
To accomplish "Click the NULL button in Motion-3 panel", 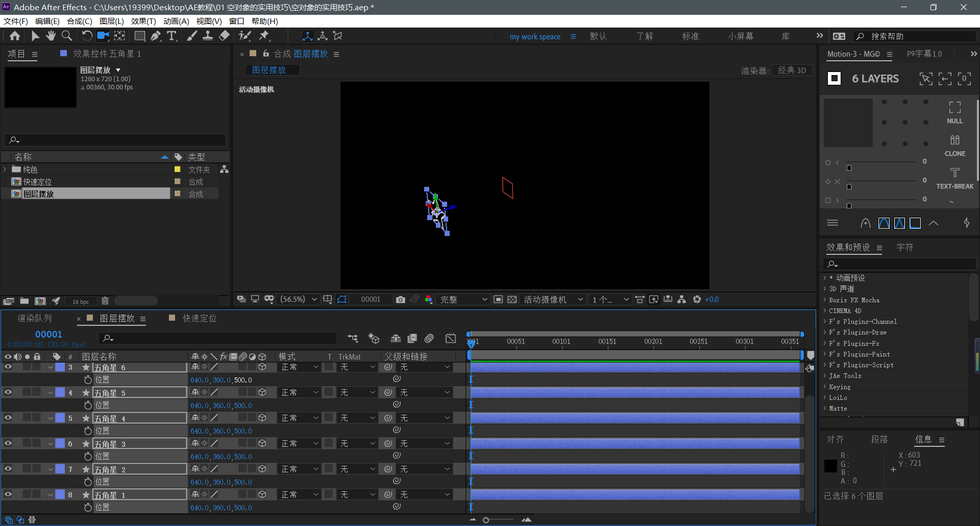I will pyautogui.click(x=954, y=112).
